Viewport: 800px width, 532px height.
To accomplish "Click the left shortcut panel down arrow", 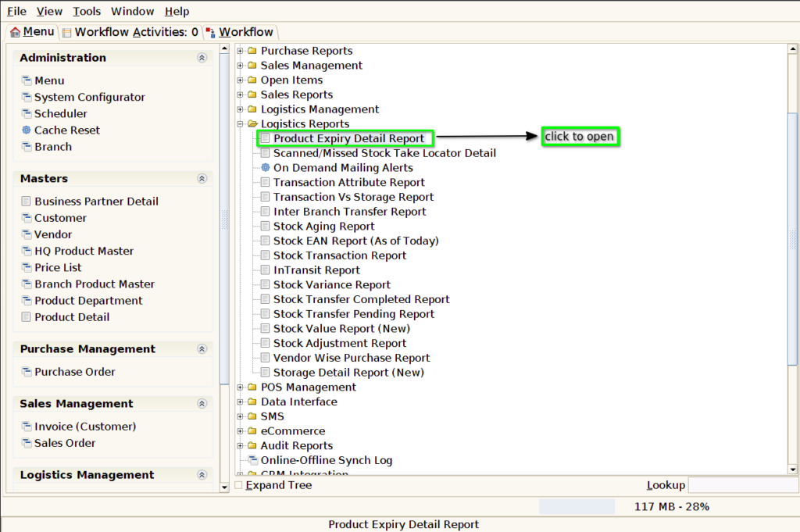I will coord(224,487).
